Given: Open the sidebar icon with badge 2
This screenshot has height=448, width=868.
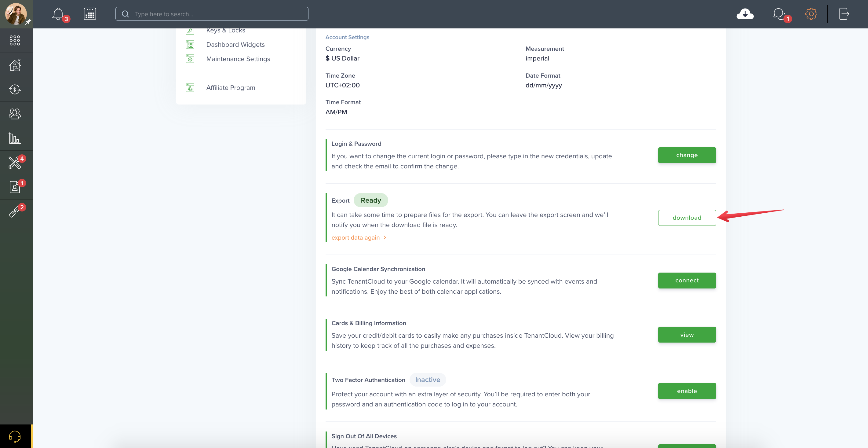Looking at the screenshot, I should [x=15, y=211].
